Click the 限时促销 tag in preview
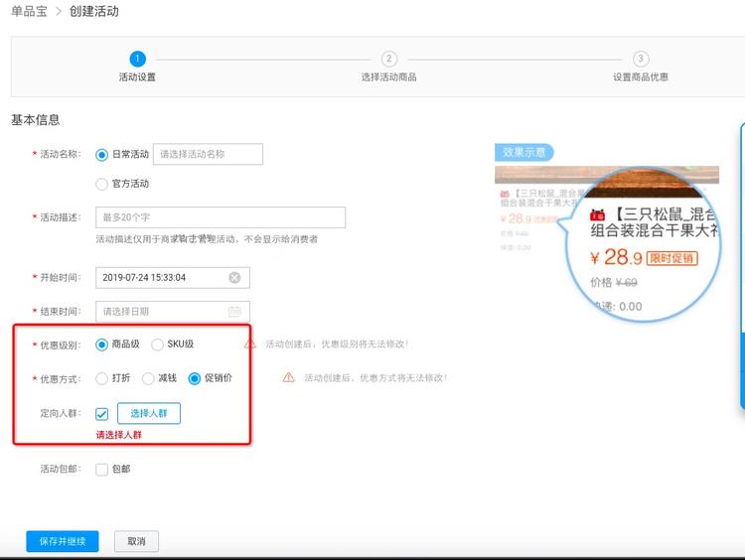Image resolution: width=745 pixels, height=560 pixels. click(671, 258)
